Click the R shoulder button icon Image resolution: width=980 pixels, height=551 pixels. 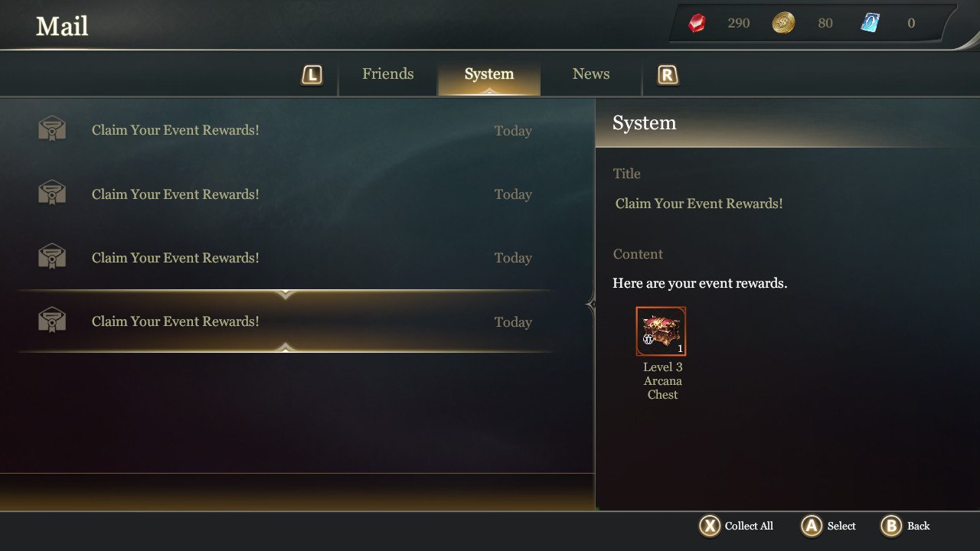tap(668, 75)
